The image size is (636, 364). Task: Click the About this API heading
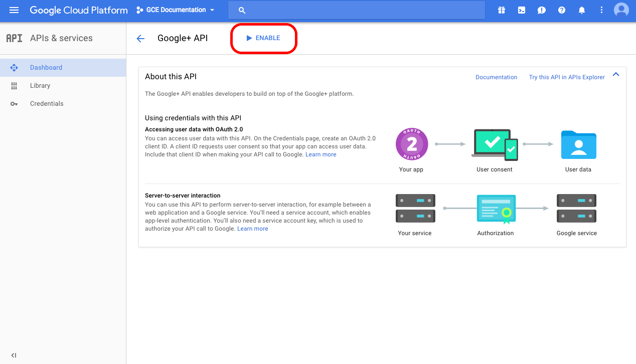(x=171, y=77)
